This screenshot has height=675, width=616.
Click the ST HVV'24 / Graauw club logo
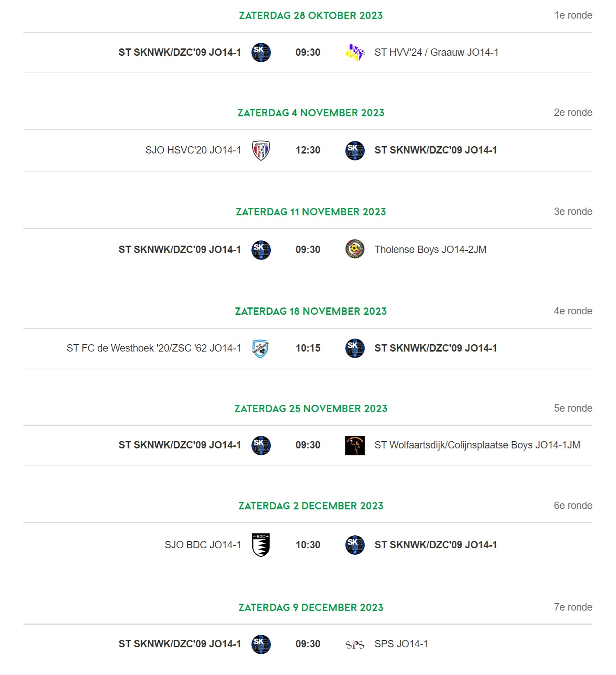click(x=355, y=52)
